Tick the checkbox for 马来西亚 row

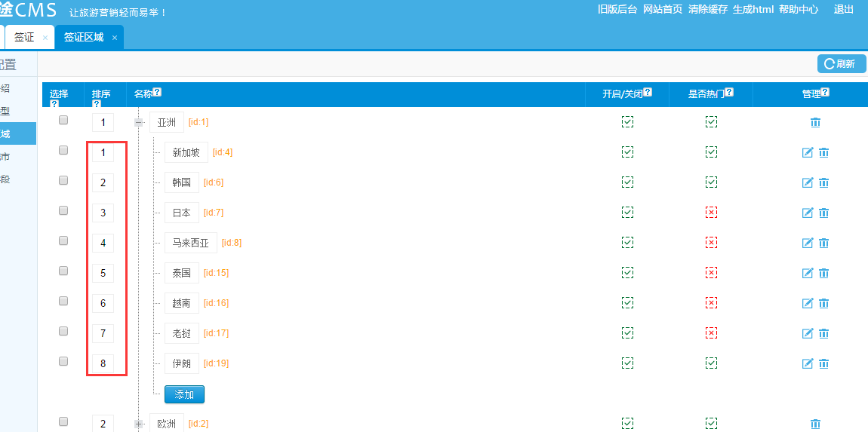[x=63, y=241]
